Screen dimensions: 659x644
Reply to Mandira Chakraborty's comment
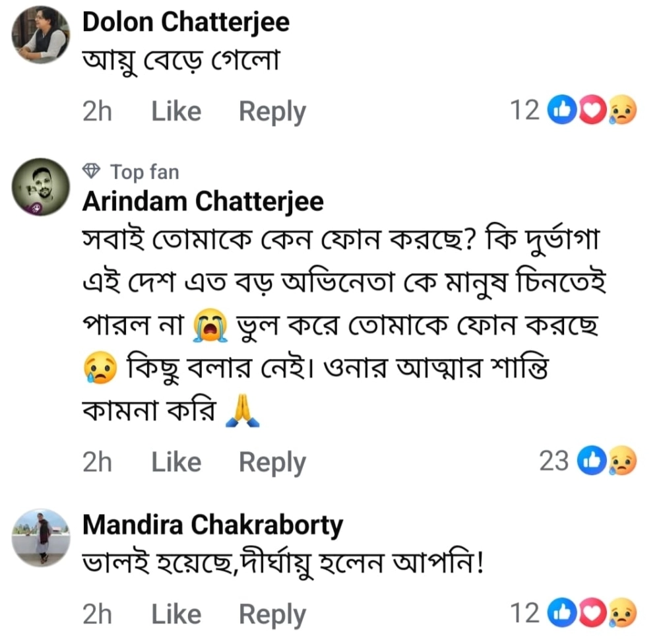(272, 614)
